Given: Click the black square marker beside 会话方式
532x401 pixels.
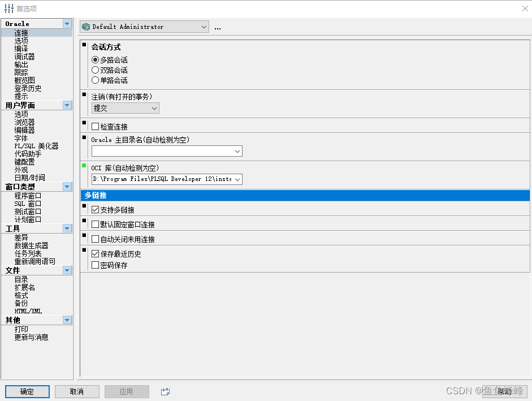Looking at the screenshot, I should click(84, 45).
